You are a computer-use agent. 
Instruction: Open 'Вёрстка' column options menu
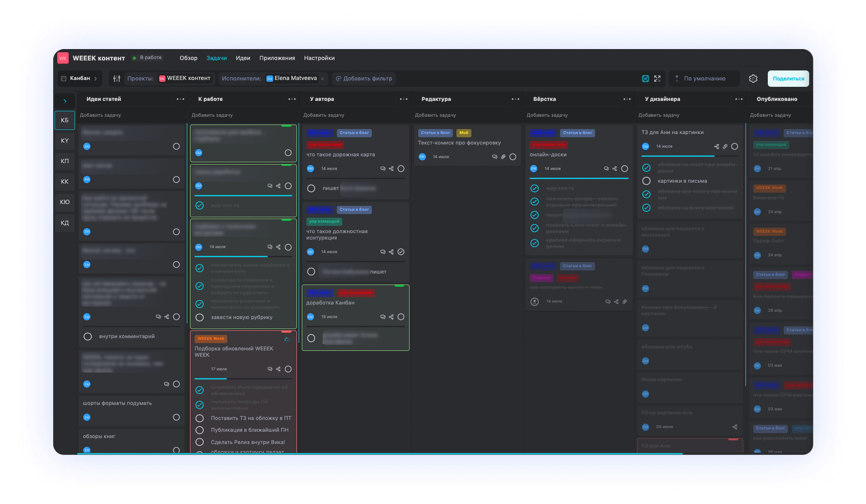pos(627,99)
